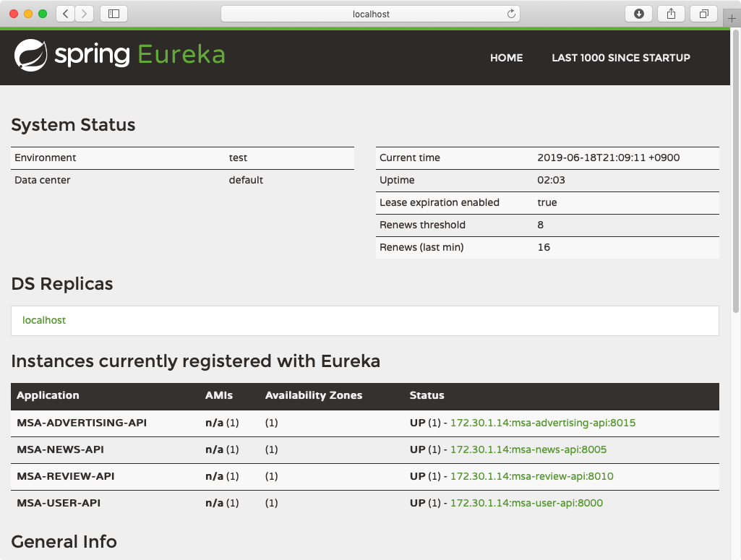The height and width of the screenshot is (560, 741).
Task: Open the msa-news-api:8005 instance link
Action: 528,449
